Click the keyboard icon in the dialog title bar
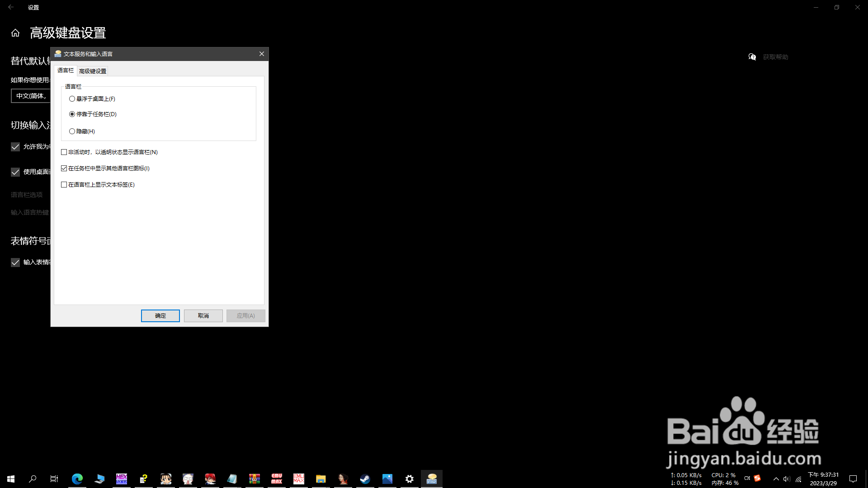Viewport: 868px width, 488px height. [57, 53]
